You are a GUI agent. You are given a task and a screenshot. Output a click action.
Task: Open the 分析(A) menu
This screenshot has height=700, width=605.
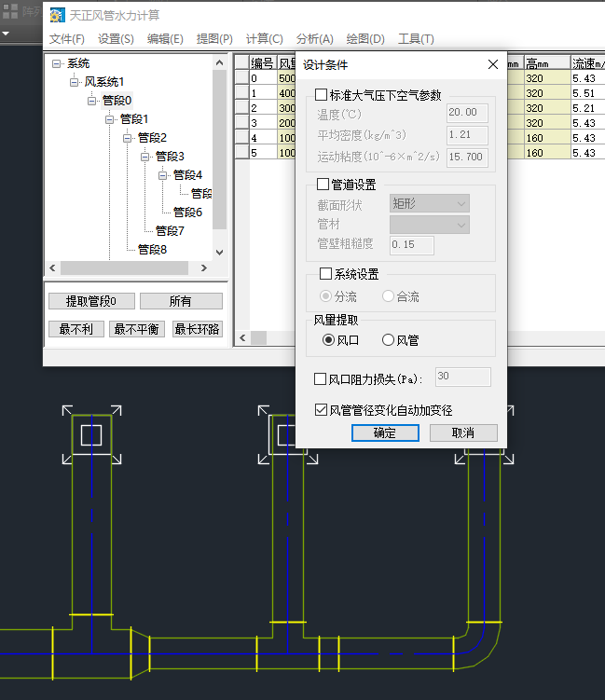[x=314, y=38]
